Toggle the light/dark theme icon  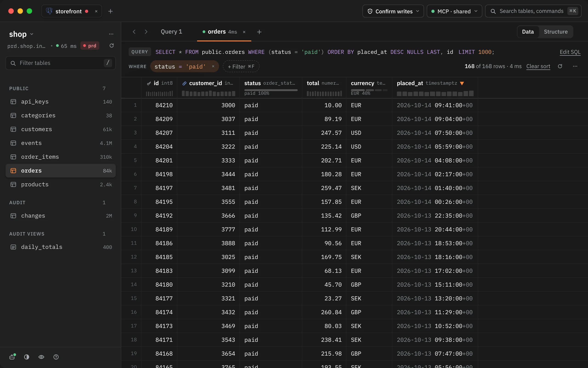click(27, 357)
